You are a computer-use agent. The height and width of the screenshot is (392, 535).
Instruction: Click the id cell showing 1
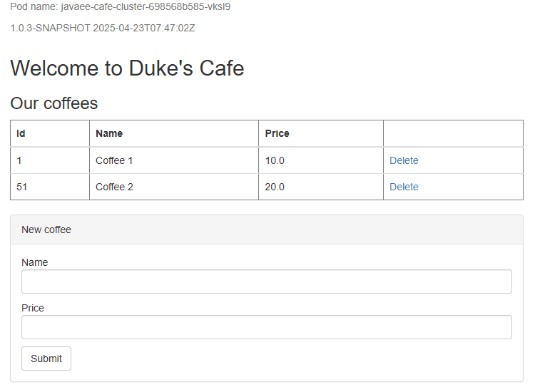19,160
